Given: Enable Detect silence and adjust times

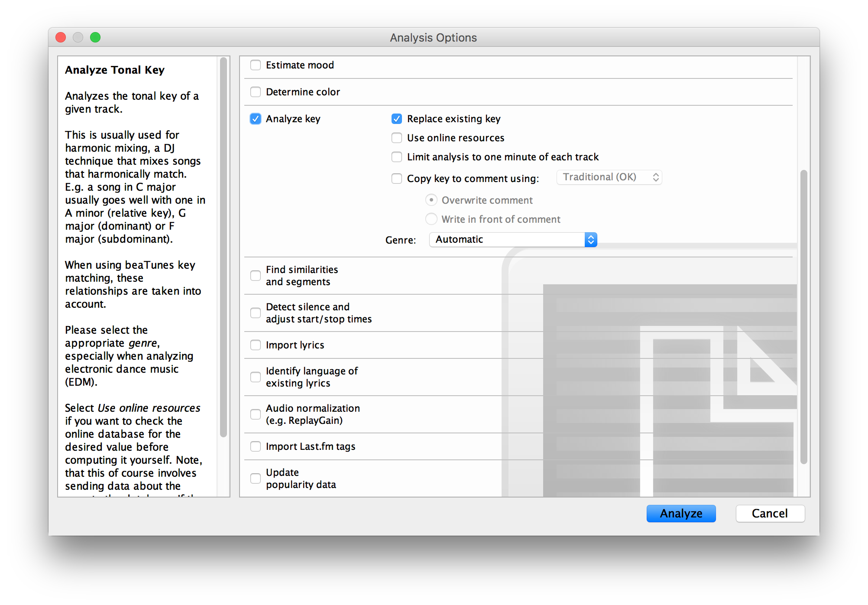Looking at the screenshot, I should 256,312.
